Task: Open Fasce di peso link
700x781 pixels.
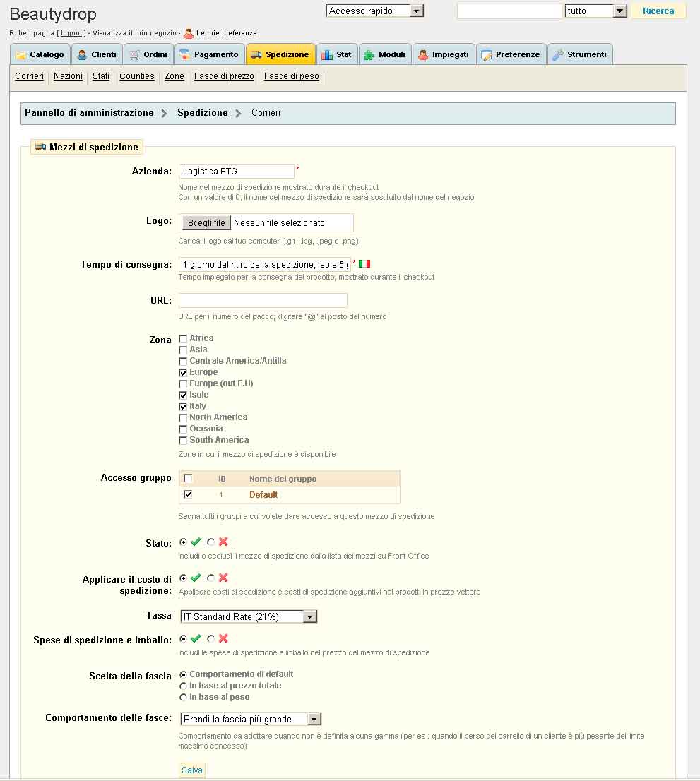Action: pos(292,76)
